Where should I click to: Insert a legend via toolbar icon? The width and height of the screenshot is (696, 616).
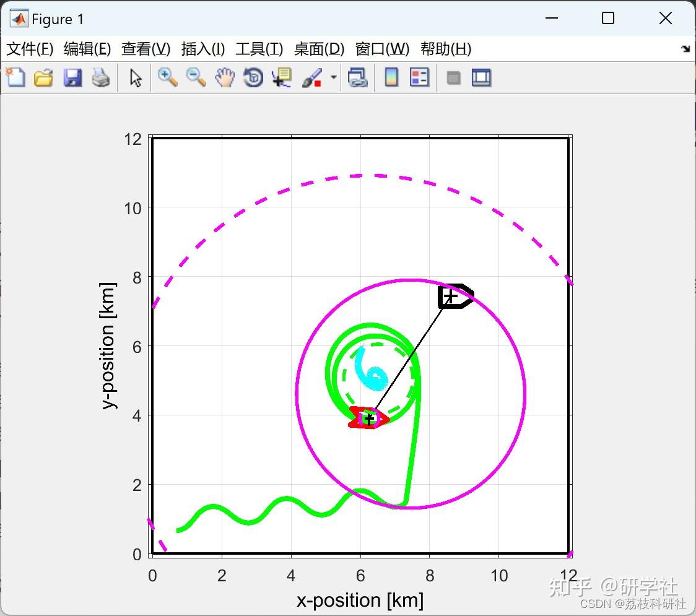419,77
